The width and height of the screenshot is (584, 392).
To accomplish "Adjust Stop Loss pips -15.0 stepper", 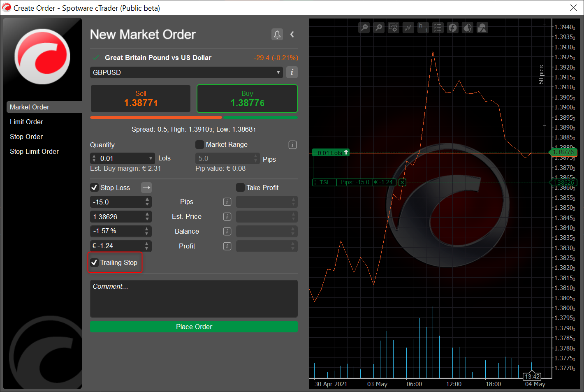I will tap(147, 202).
